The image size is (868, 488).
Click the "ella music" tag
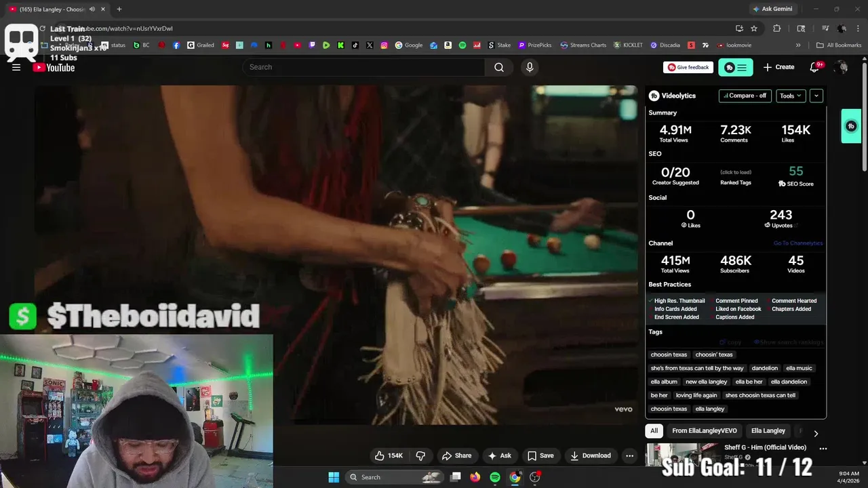pos(799,368)
